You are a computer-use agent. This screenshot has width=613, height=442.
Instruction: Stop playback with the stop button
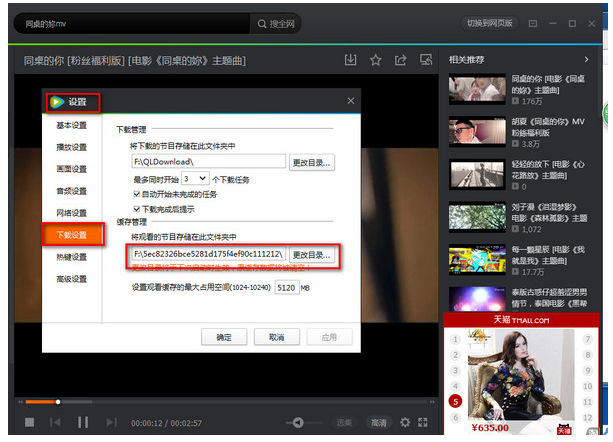29,422
